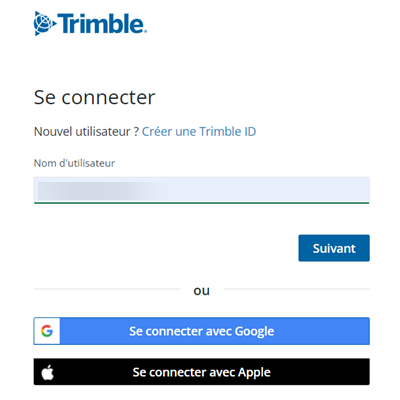Click the Trimble wordmark at top
Image resolution: width=400 pixels, height=400 pixels.
click(102, 24)
